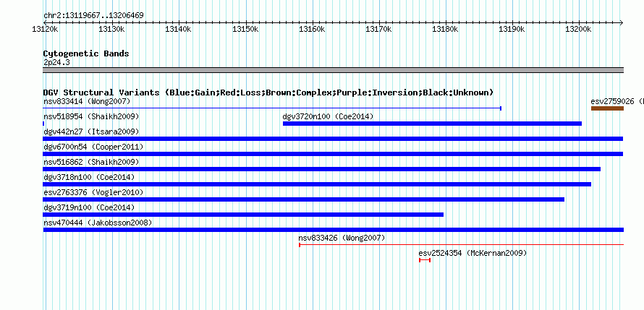Click the nsv833414 (Wong2007) variant label
The image size is (644, 310).
[x=87, y=101]
